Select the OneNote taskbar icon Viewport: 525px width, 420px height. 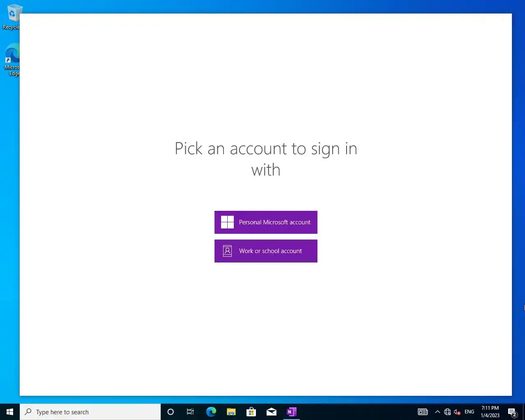pos(291,412)
